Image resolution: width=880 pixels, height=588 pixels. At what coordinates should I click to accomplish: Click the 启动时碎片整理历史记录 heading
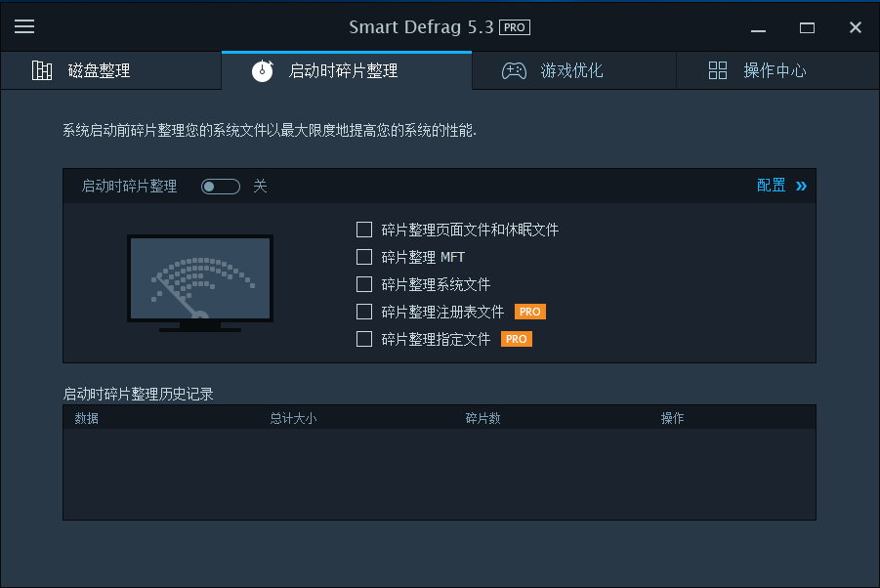click(138, 394)
